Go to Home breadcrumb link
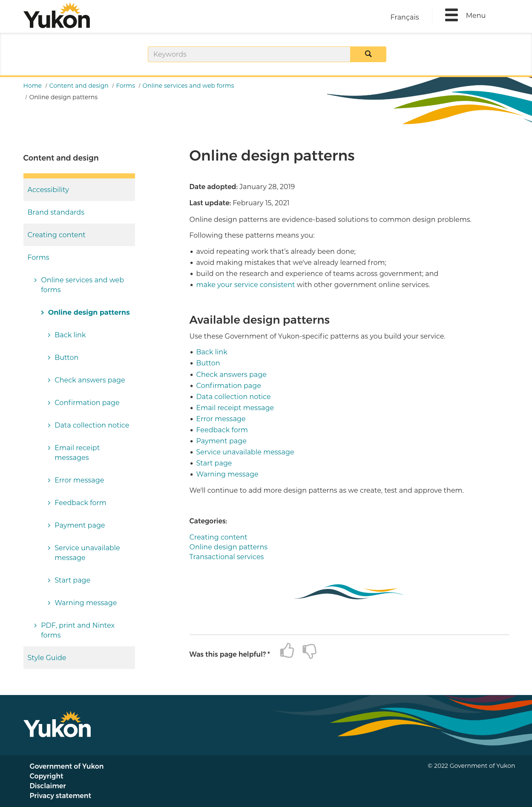532x807 pixels. pos(32,86)
